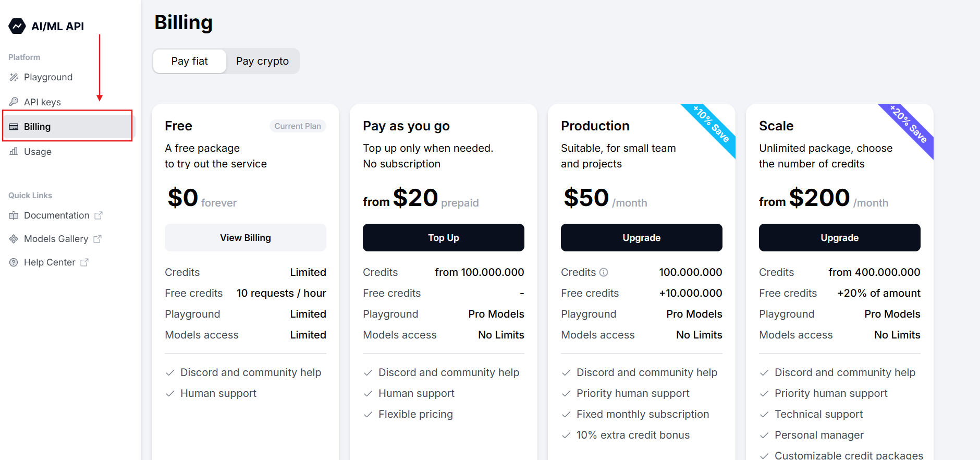Click the Usage bar chart icon
The width and height of the screenshot is (980, 460).
pyautogui.click(x=14, y=152)
